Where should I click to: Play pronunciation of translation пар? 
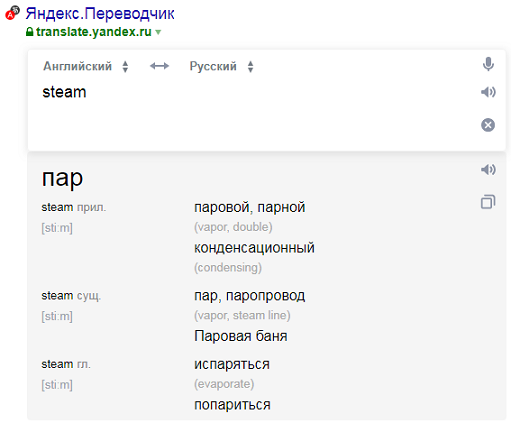point(488,170)
